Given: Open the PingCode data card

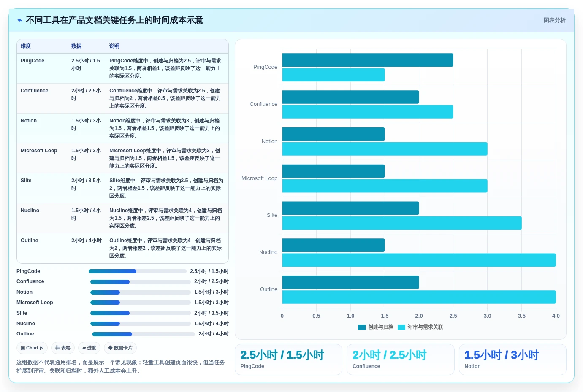Looking at the screenshot, I should 288,360.
